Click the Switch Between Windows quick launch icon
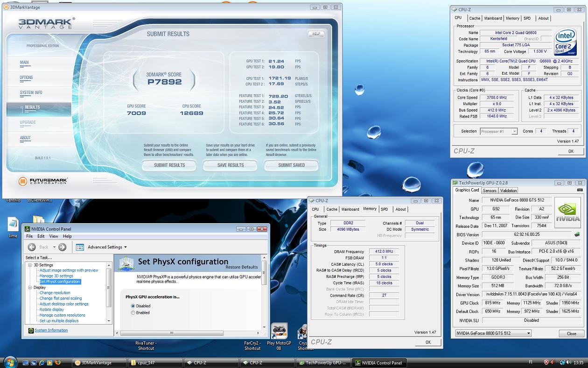Image resolution: width=588 pixels, height=368 pixels. click(x=34, y=362)
